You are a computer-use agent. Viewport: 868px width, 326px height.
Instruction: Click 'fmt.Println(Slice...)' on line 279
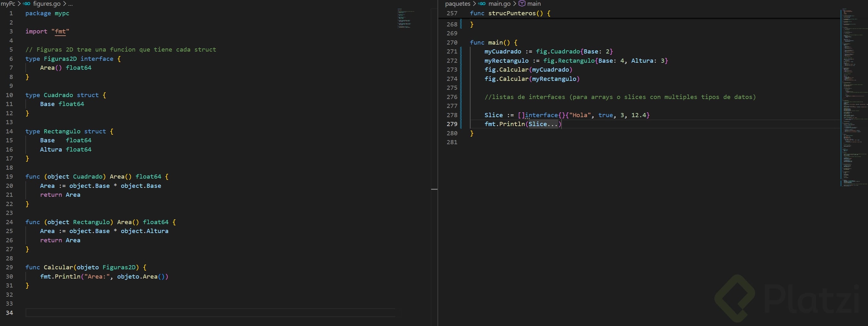[x=523, y=124]
